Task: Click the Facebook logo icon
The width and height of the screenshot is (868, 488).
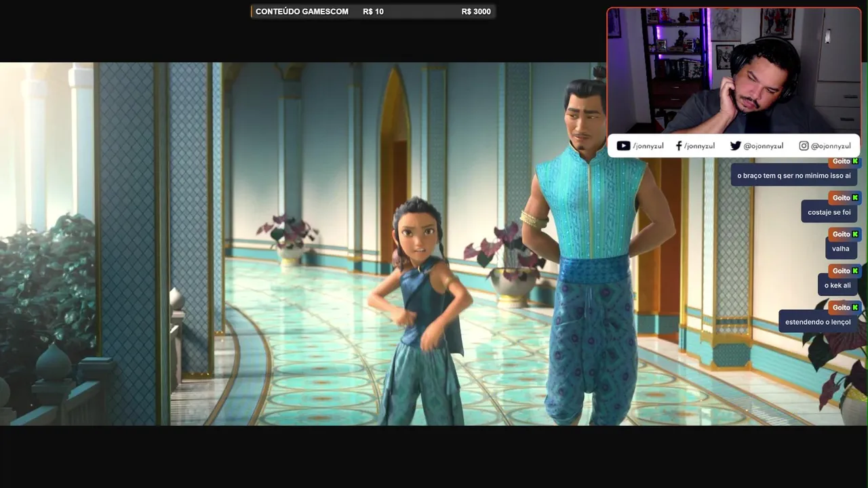Action: click(679, 146)
